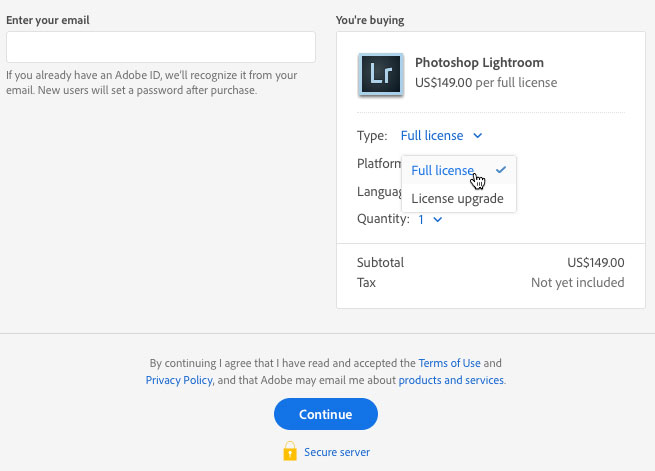
Task: Follow the products and services link
Action: point(451,381)
